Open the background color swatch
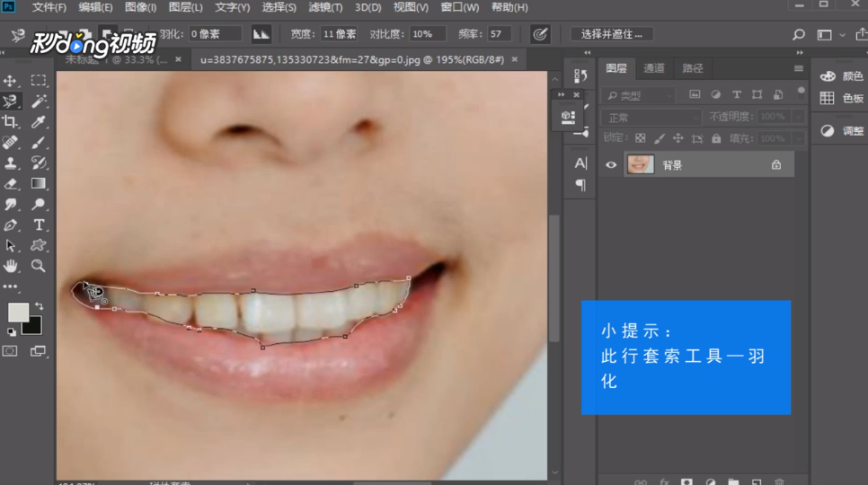Viewport: 868px width, 485px height. [33, 327]
